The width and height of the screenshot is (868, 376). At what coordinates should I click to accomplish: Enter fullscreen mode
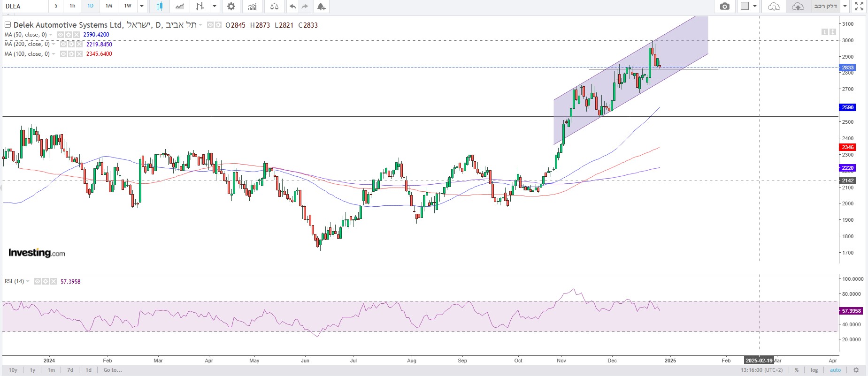pyautogui.click(x=859, y=6)
